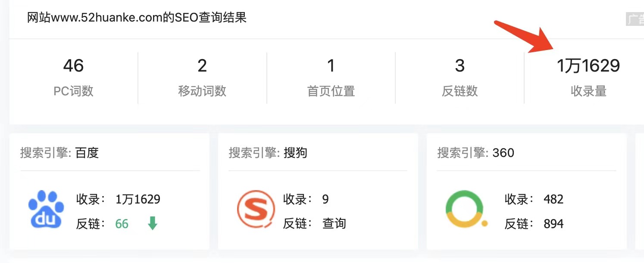Image resolution: width=644 pixels, height=263 pixels.
Task: Open Sogou 收录 count 9
Action: pyautogui.click(x=325, y=199)
